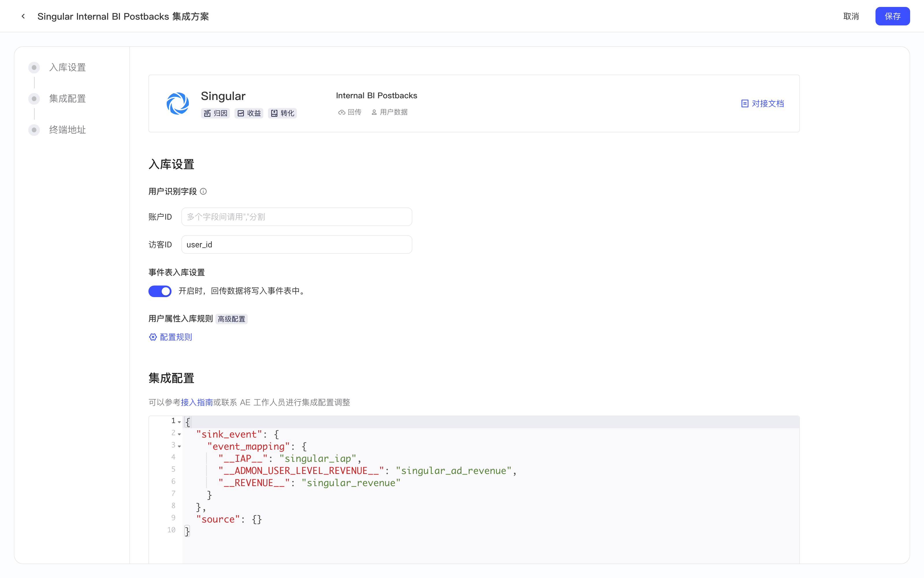Collapse the event_mapping fold arrow on line 3
This screenshot has width=924, height=578.
pyautogui.click(x=179, y=446)
